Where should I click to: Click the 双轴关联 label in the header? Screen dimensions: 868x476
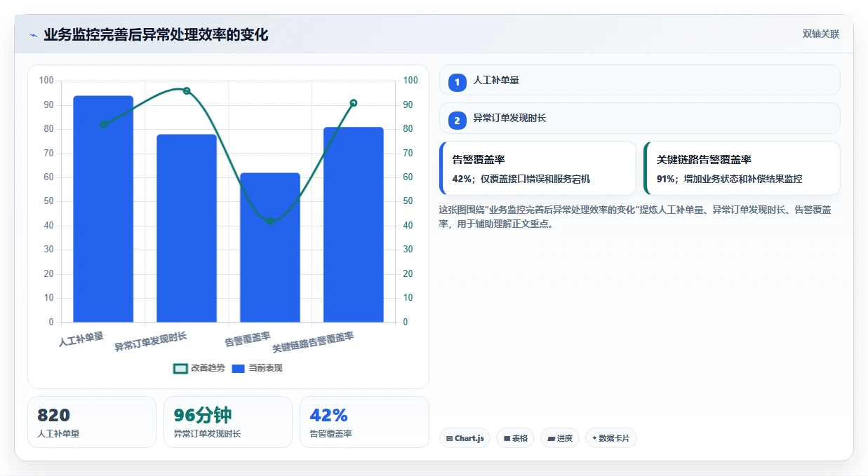pyautogui.click(x=821, y=34)
